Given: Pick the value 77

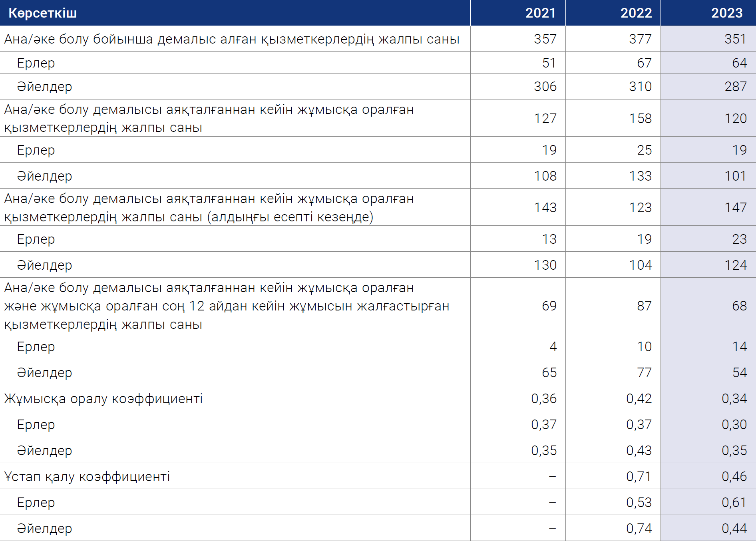Looking at the screenshot, I should coord(644,373).
